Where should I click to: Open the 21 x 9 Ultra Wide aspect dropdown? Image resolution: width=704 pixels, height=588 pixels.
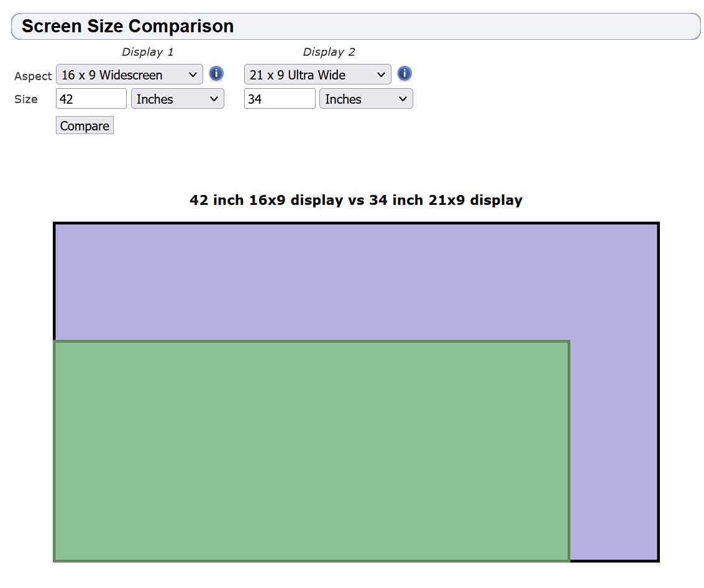click(318, 75)
